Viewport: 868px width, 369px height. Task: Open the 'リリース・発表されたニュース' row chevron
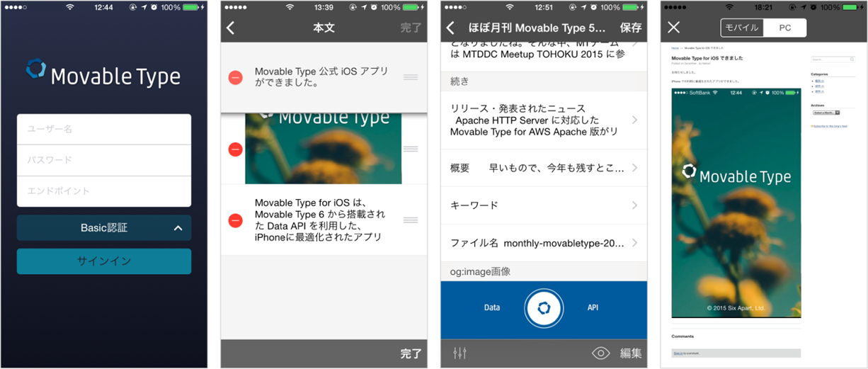pos(634,120)
